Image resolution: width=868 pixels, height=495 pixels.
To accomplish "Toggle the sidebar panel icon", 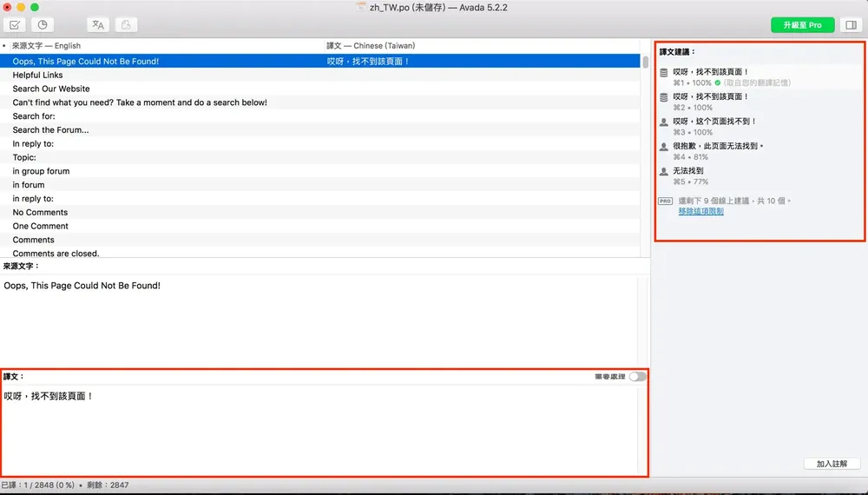I will pos(852,25).
